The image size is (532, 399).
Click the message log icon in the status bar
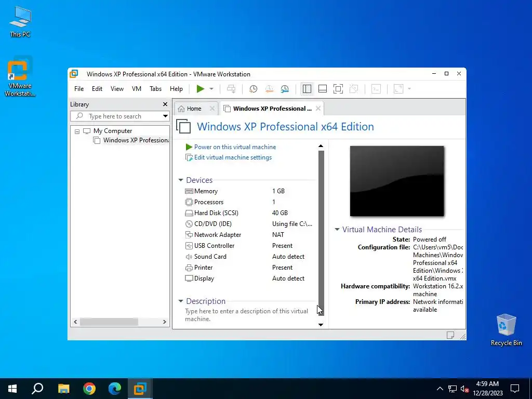tap(450, 335)
